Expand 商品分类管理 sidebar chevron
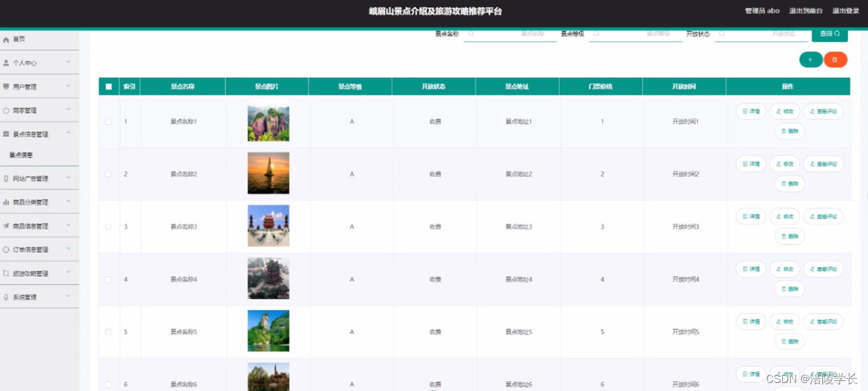This screenshot has height=391, width=868. [x=68, y=202]
